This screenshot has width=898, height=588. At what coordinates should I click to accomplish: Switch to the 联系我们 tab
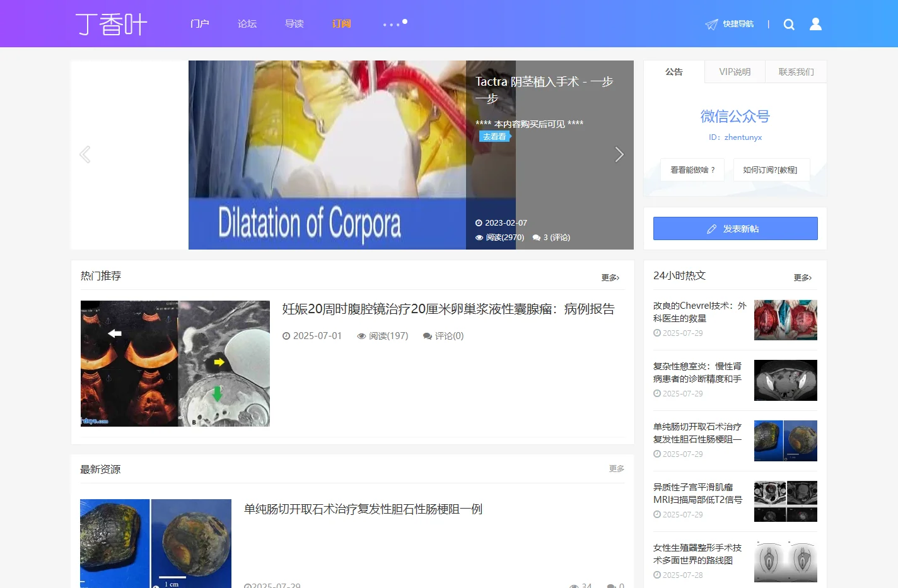(x=796, y=72)
